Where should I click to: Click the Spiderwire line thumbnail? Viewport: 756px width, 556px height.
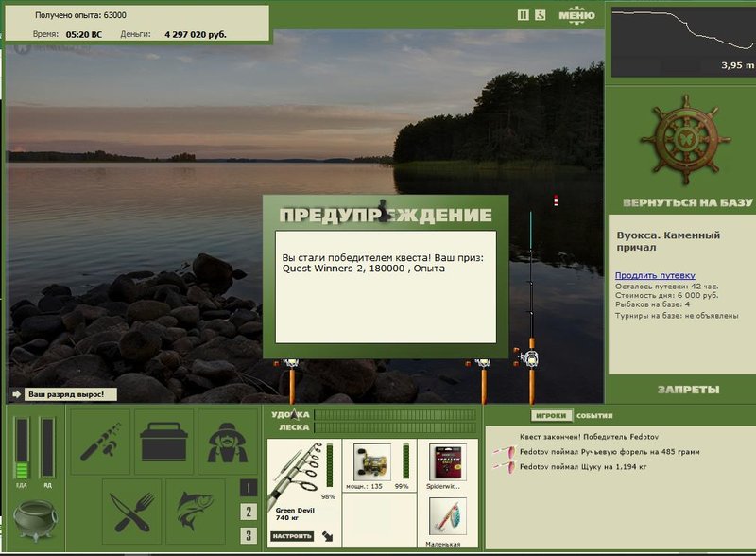pyautogui.click(x=447, y=462)
